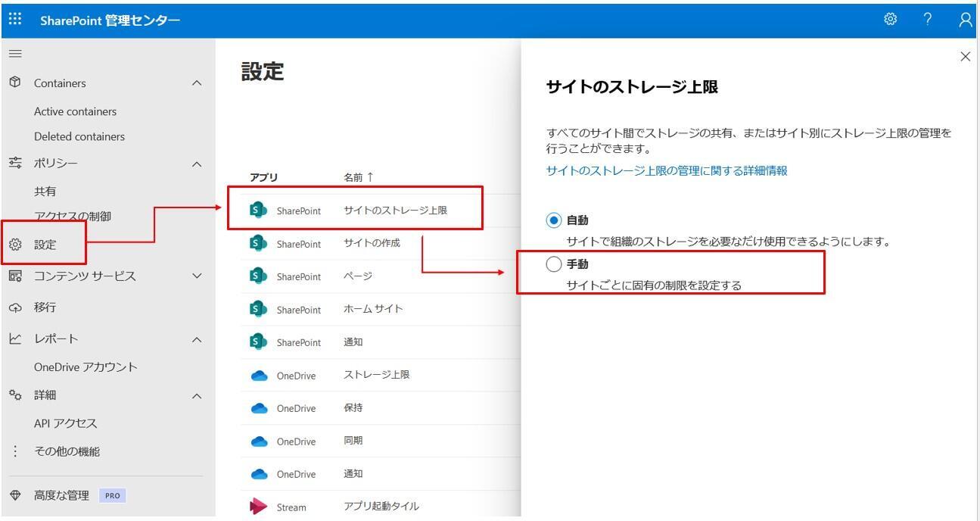Sort by the 名前 column header
Image resolution: width=980 pixels, height=521 pixels.
[359, 177]
